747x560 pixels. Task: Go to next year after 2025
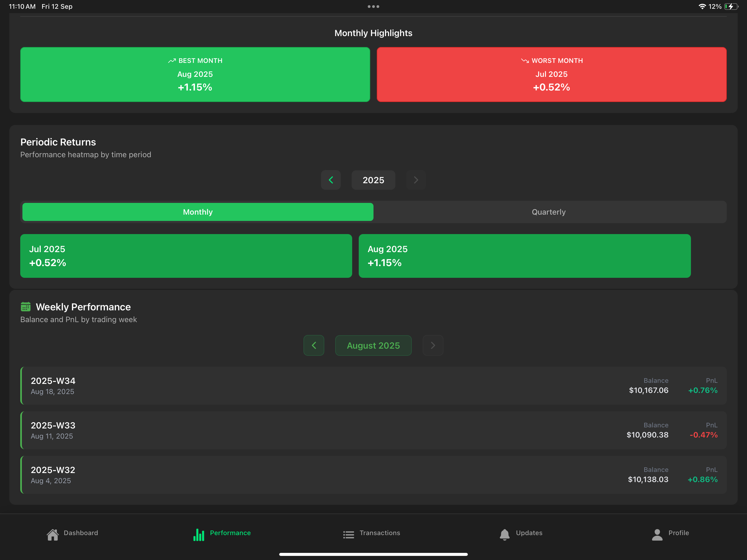pos(416,180)
